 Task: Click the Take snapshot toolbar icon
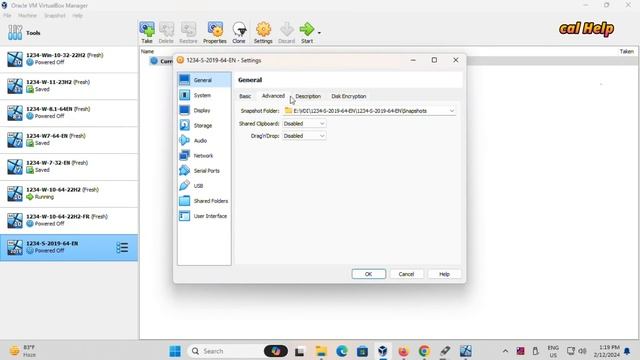click(147, 33)
